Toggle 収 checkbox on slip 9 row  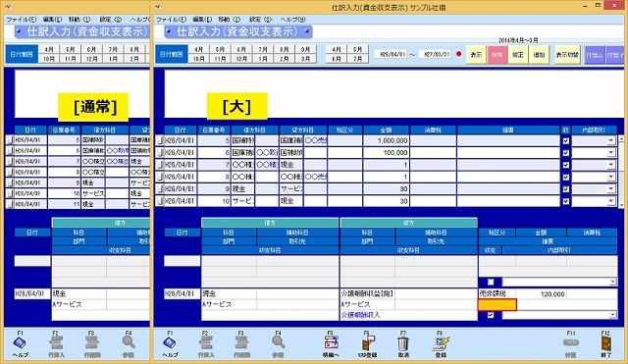565,188
